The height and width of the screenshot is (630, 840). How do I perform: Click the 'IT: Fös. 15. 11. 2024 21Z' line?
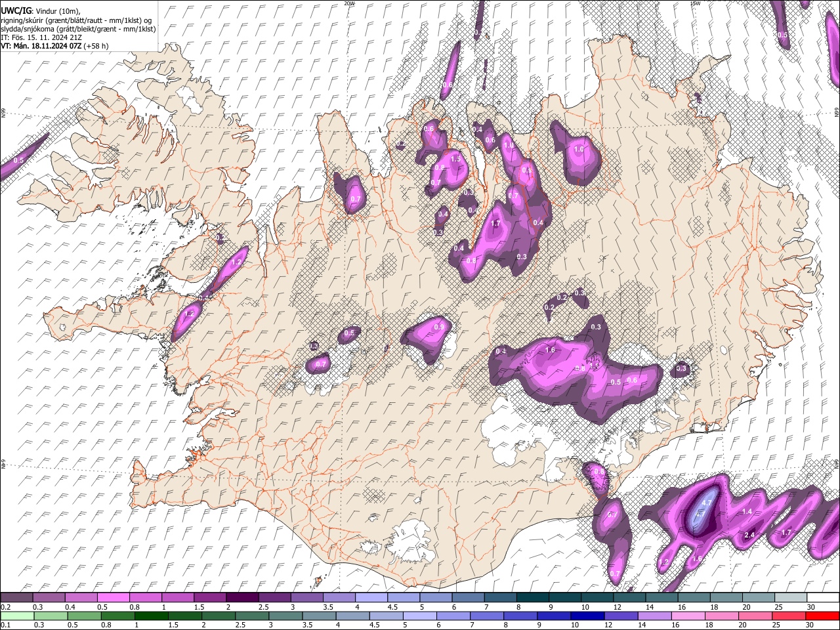click(41, 37)
